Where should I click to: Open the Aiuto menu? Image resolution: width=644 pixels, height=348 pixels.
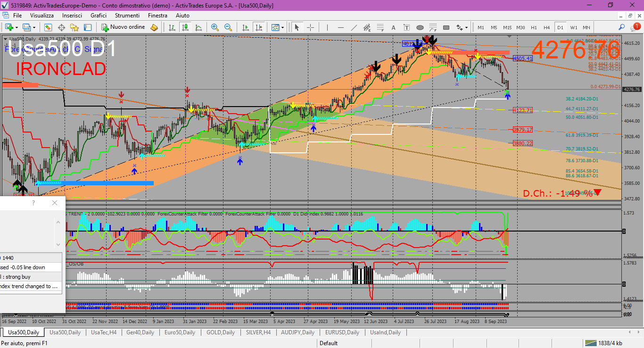pyautogui.click(x=182, y=16)
